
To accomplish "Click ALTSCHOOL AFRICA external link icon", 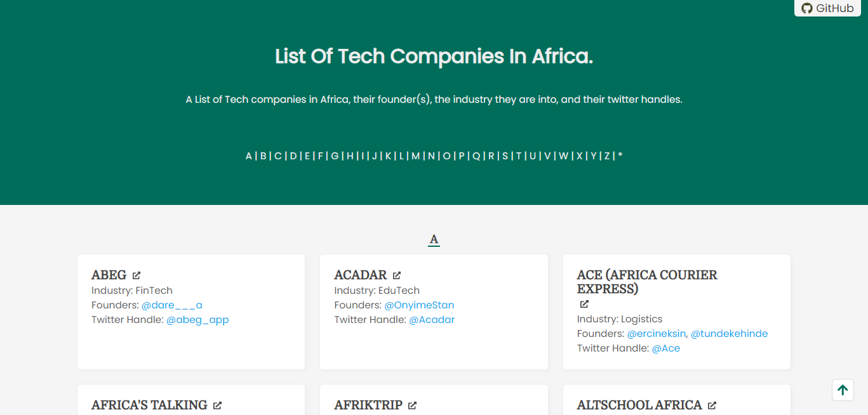I will (x=712, y=404).
